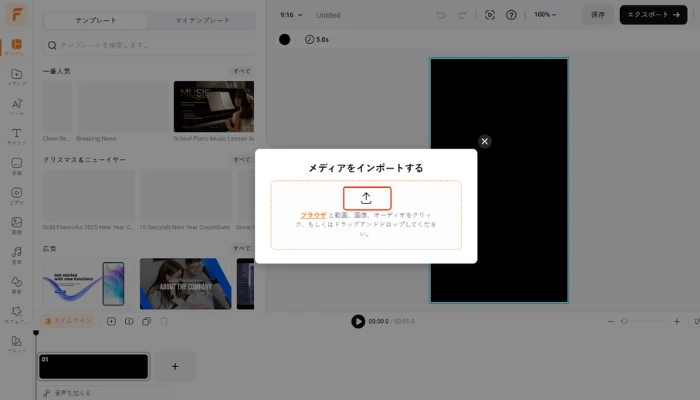Click the 音声を加える add audio track
700x400 pixels.
pos(105,393)
